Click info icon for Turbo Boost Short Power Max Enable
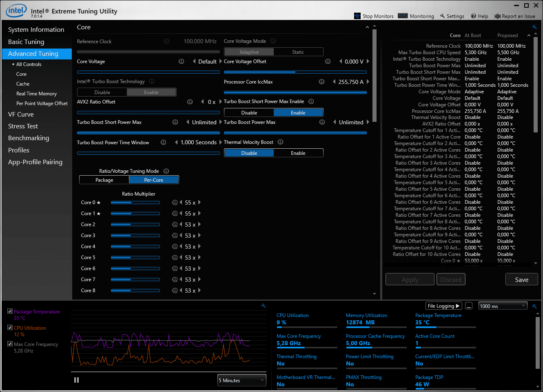 (311, 101)
